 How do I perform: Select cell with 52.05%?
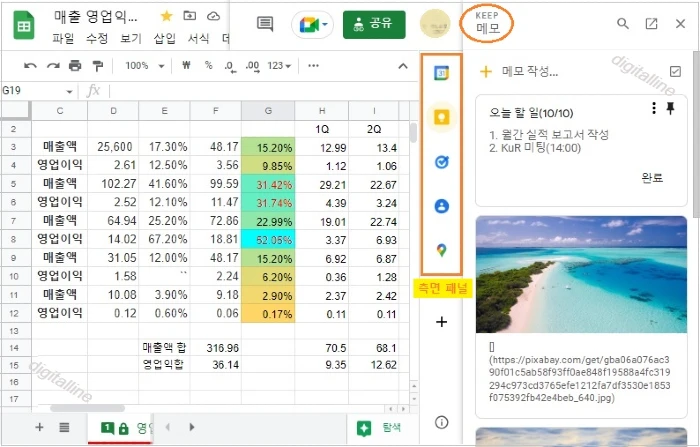268,240
